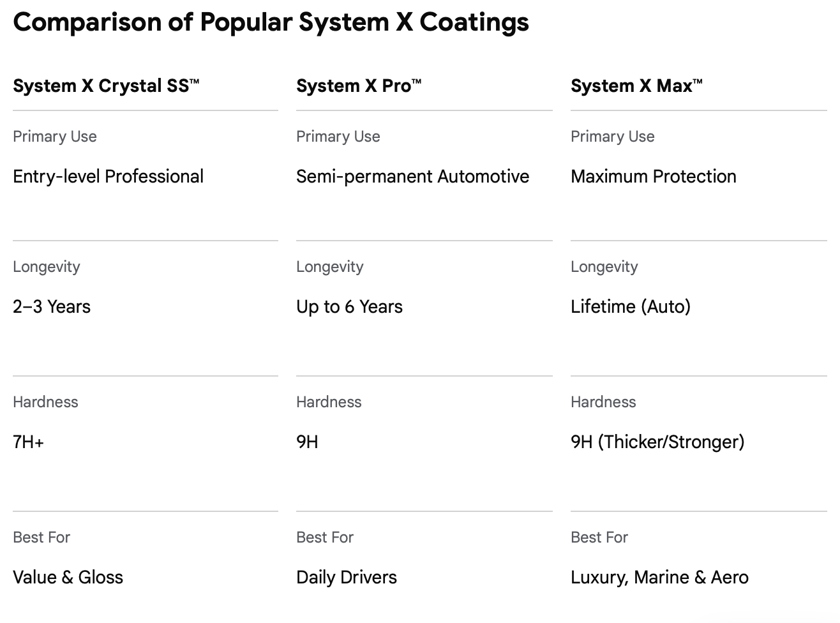840x623 pixels.
Task: Click the Hardness label above 7H+
Action: [x=45, y=402]
